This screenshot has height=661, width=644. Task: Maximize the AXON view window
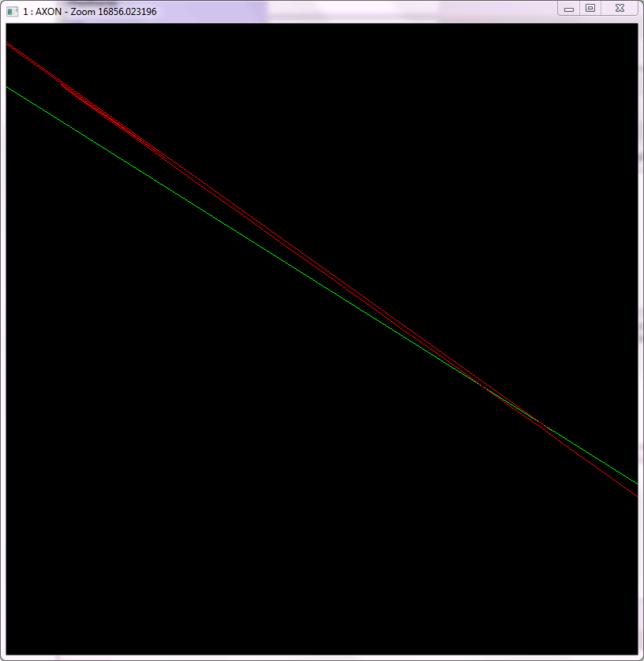point(590,9)
